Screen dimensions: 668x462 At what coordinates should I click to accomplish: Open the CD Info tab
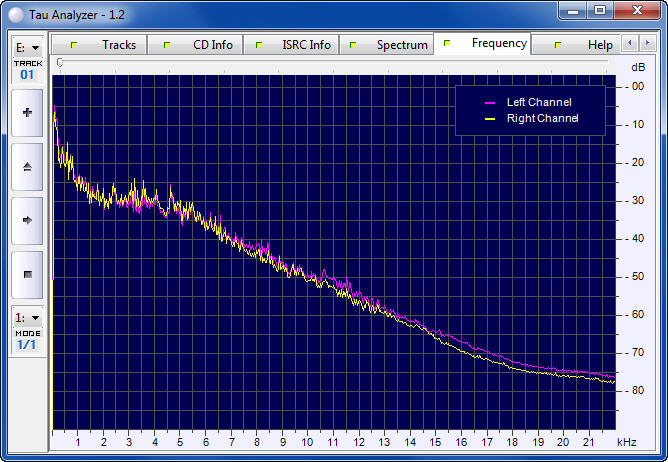(x=202, y=45)
